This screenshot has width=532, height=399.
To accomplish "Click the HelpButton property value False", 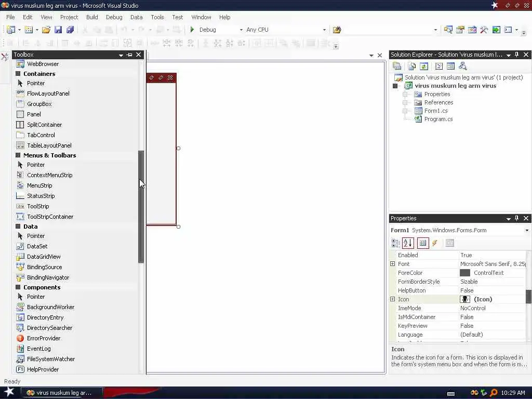I will tap(467, 290).
